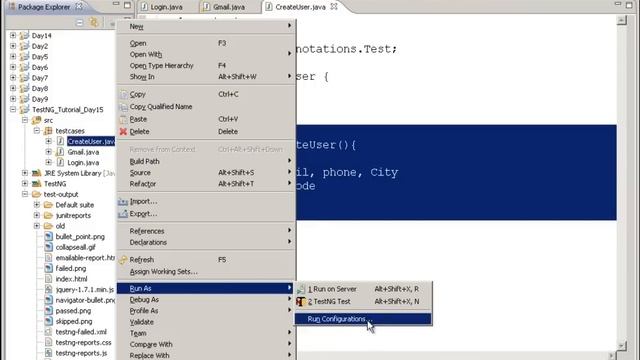Minimize the Package Explorer view
640x360 pixels.
[116, 5]
